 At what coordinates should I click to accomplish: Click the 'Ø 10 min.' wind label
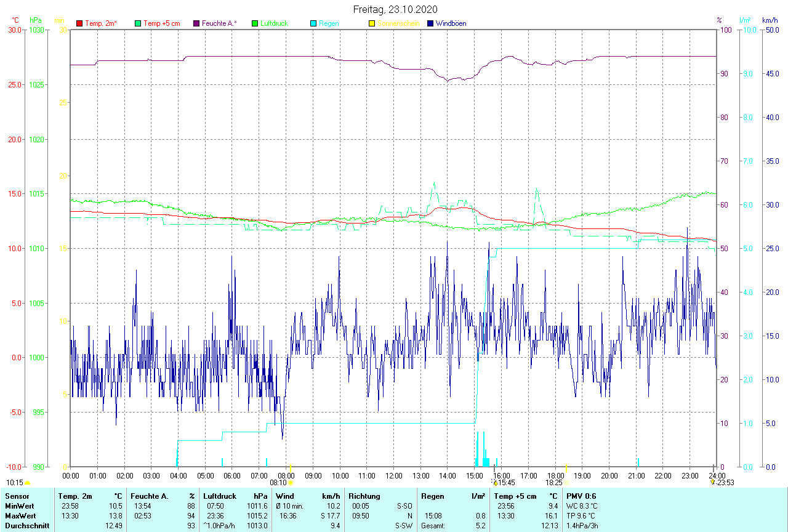(289, 506)
